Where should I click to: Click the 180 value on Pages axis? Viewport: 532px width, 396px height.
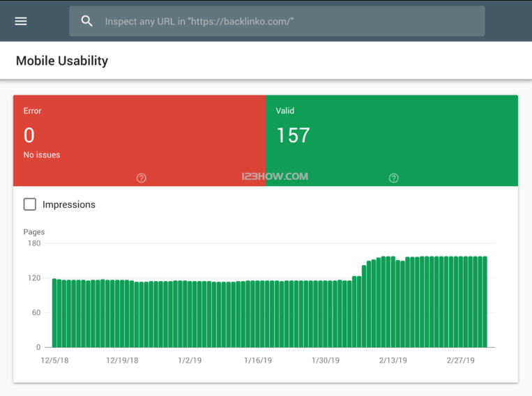coord(33,243)
